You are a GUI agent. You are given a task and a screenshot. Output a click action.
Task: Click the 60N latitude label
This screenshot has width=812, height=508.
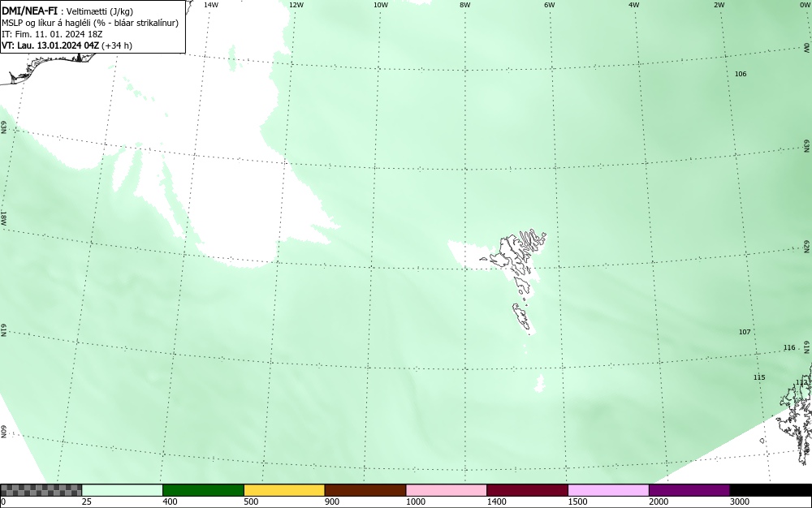click(3, 432)
